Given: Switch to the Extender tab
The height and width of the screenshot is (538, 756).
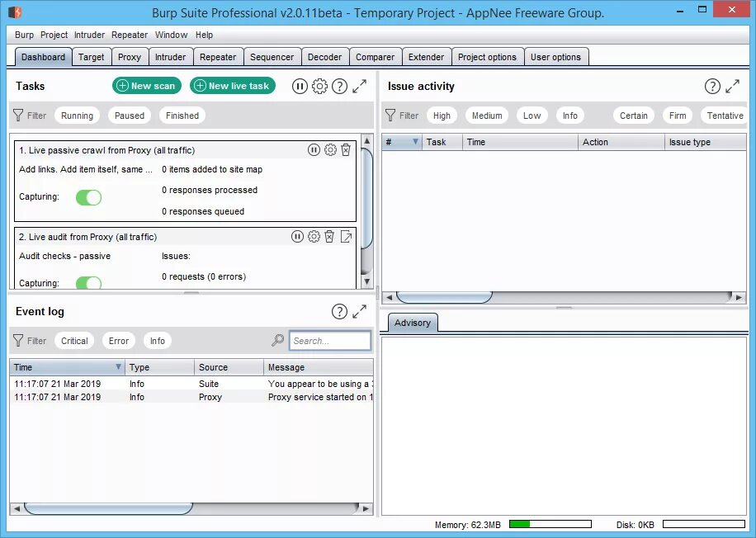Looking at the screenshot, I should 426,57.
